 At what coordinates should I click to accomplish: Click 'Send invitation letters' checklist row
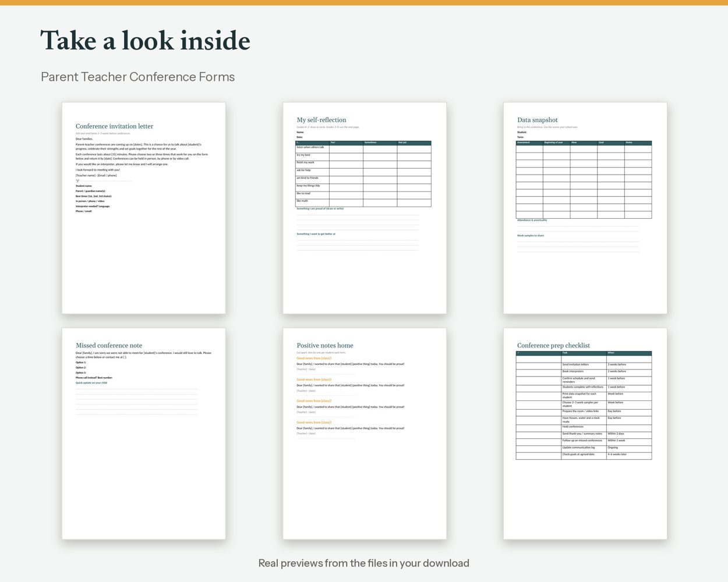click(x=584, y=365)
